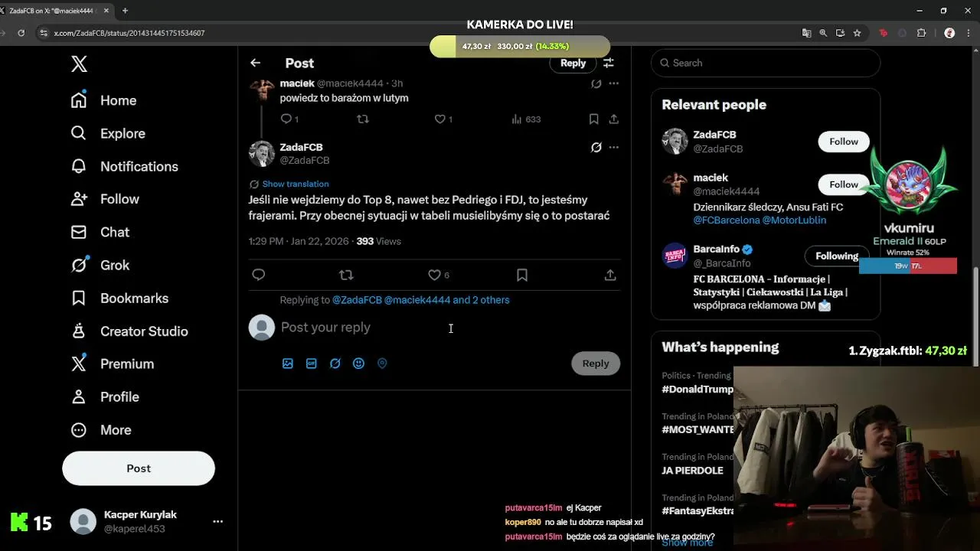The height and width of the screenshot is (551, 980).
Task: Click the Search box
Action: tap(766, 63)
